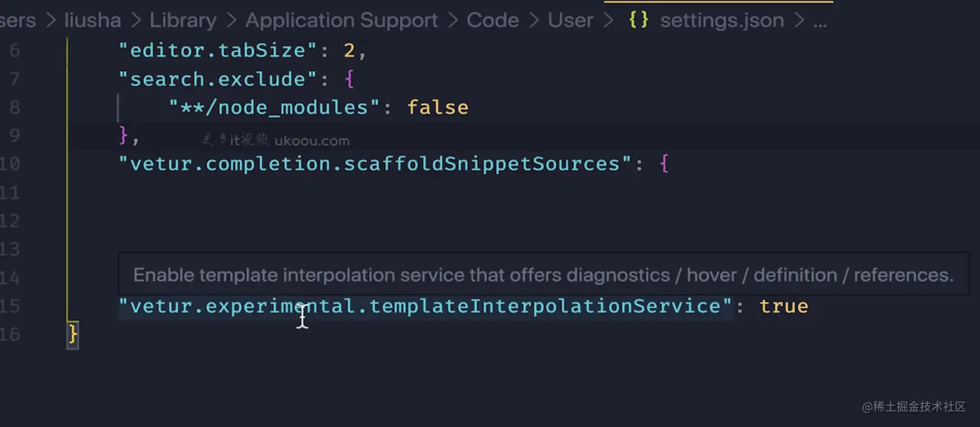The image size is (980, 427).
Task: Expand the Application Support breadcrumb
Action: [x=341, y=21]
